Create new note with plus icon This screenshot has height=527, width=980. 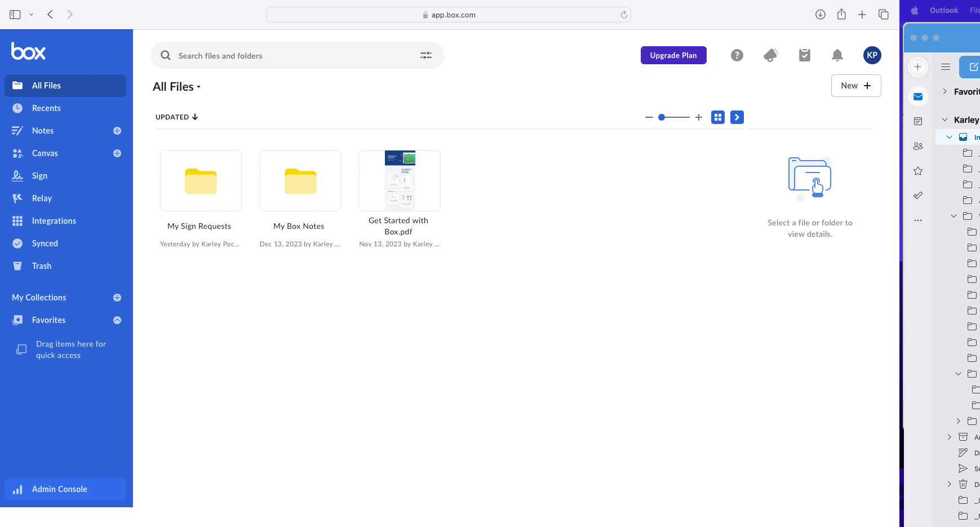(x=117, y=131)
